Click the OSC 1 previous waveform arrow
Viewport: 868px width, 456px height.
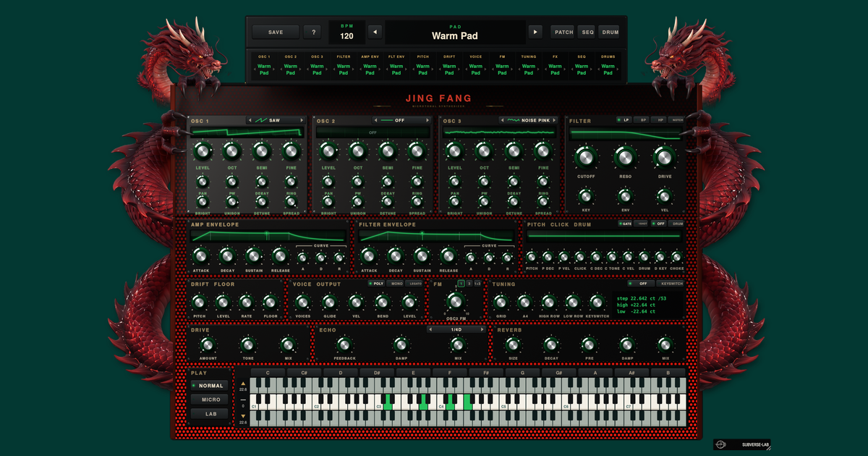pyautogui.click(x=250, y=120)
